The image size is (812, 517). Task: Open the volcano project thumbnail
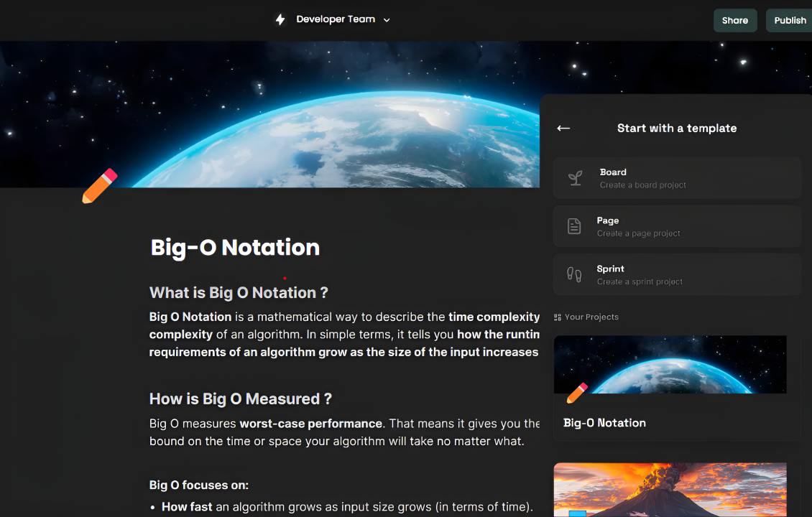pos(670,490)
